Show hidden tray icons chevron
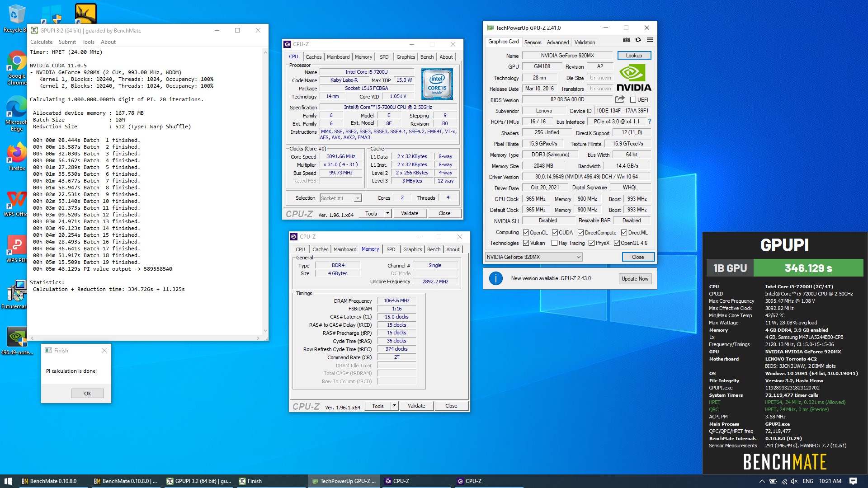 (x=762, y=481)
